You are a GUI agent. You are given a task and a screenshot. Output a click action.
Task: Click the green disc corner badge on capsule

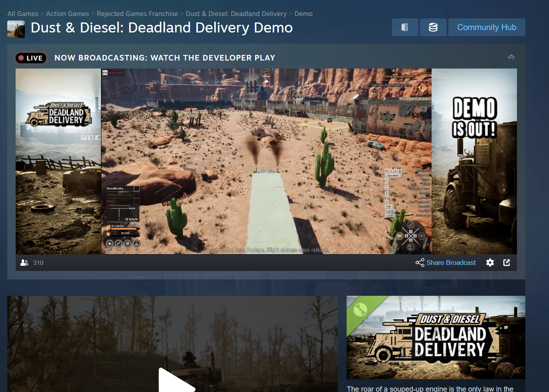pyautogui.click(x=360, y=309)
